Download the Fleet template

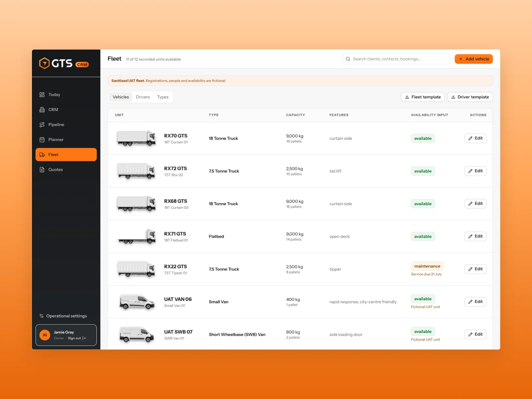(423, 97)
